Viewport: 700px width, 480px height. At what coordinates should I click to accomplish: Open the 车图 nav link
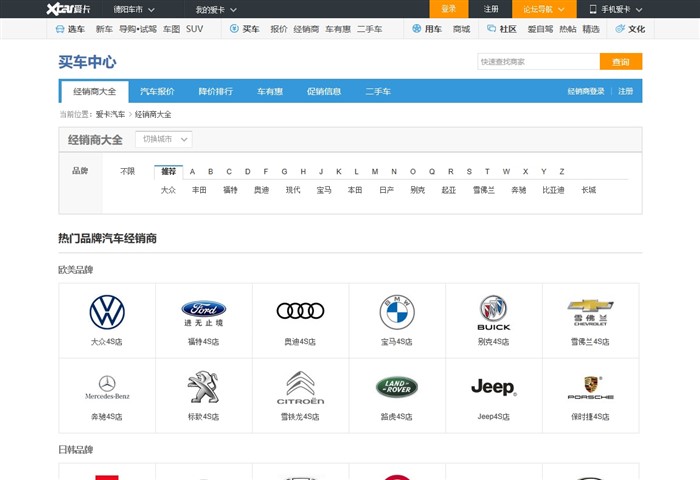(x=171, y=29)
